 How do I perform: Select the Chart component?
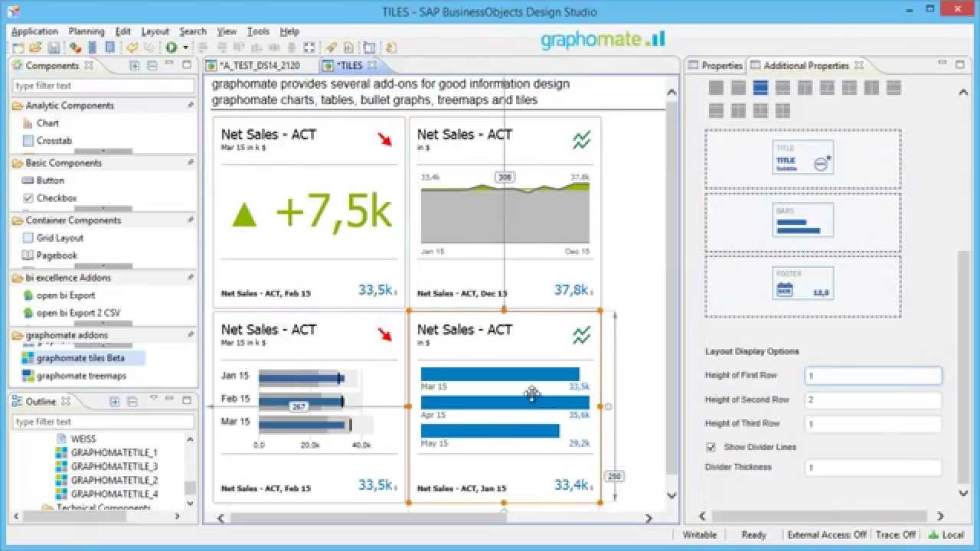click(x=41, y=123)
